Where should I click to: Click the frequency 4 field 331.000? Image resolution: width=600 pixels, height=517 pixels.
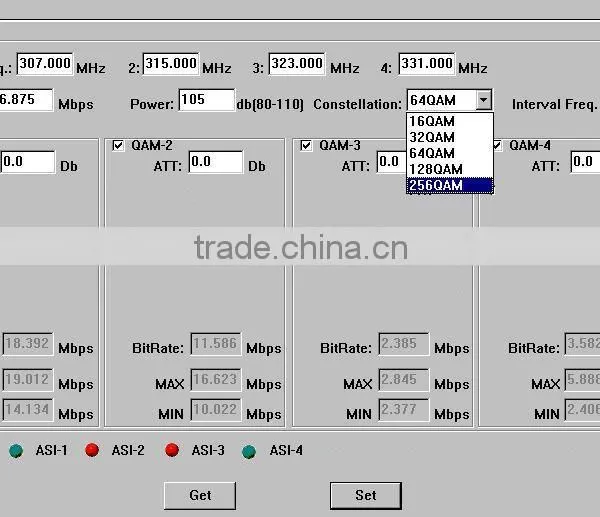(426, 64)
